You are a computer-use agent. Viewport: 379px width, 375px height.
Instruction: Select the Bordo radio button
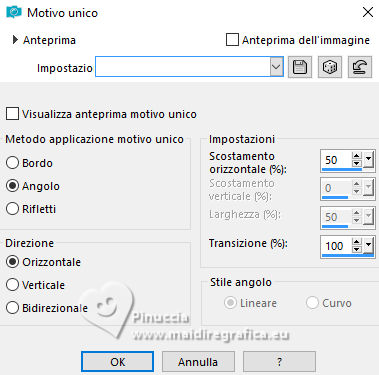12,163
